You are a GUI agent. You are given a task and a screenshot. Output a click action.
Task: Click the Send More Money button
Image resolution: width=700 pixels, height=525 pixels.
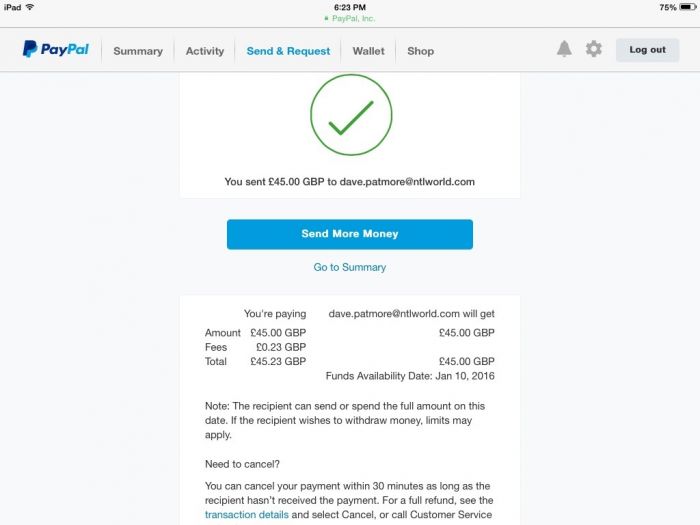tap(350, 234)
